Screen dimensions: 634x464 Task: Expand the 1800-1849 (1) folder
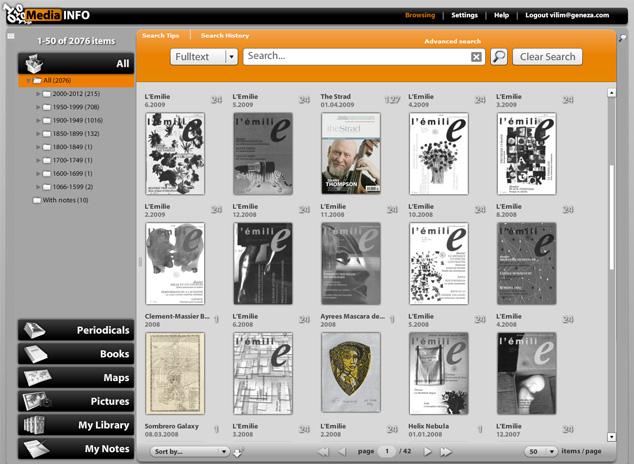38,147
